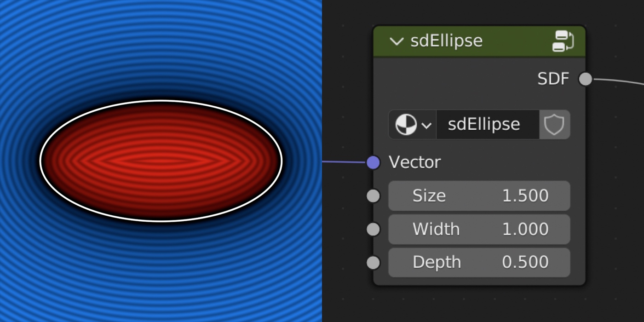Click the node group edit icon in header
The height and width of the screenshot is (322, 644).
(x=563, y=41)
